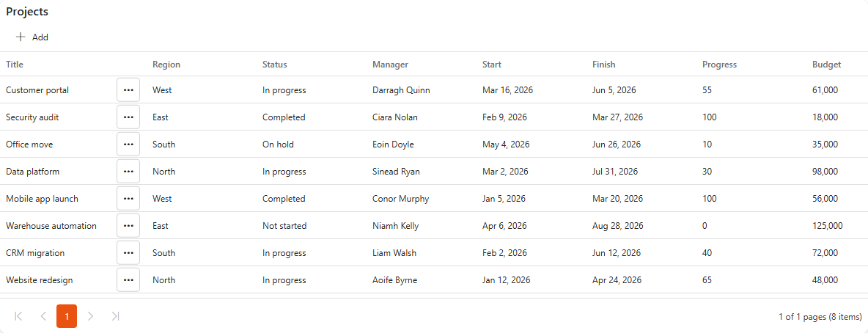868x333 pixels.
Task: Open the more-actions menu for Mobile app launch
Action: (128, 198)
